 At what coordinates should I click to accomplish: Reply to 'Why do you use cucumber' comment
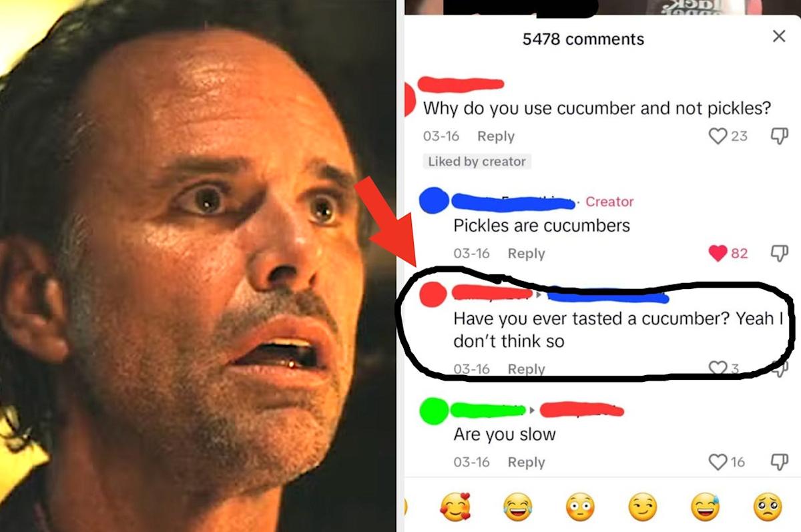tap(496, 136)
